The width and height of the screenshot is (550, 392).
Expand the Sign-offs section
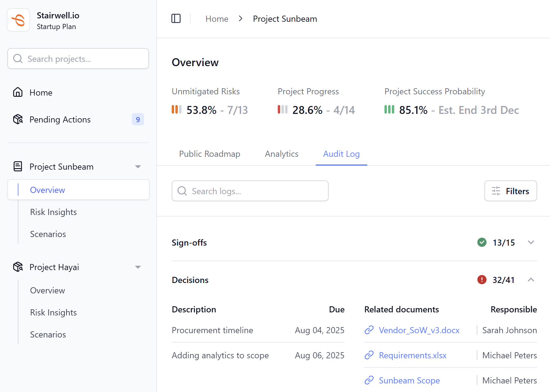click(531, 242)
